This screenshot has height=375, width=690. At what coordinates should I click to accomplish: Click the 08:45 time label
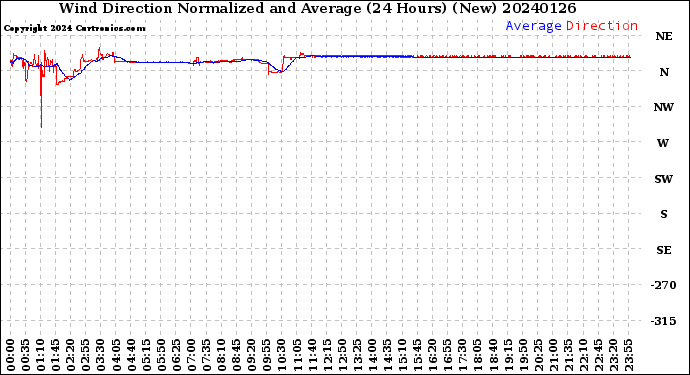[x=237, y=355]
